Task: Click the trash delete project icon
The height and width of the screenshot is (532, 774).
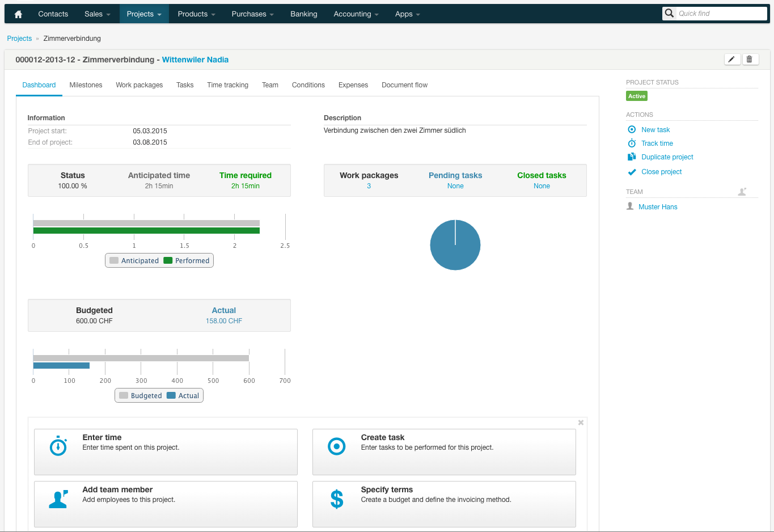Action: point(750,59)
